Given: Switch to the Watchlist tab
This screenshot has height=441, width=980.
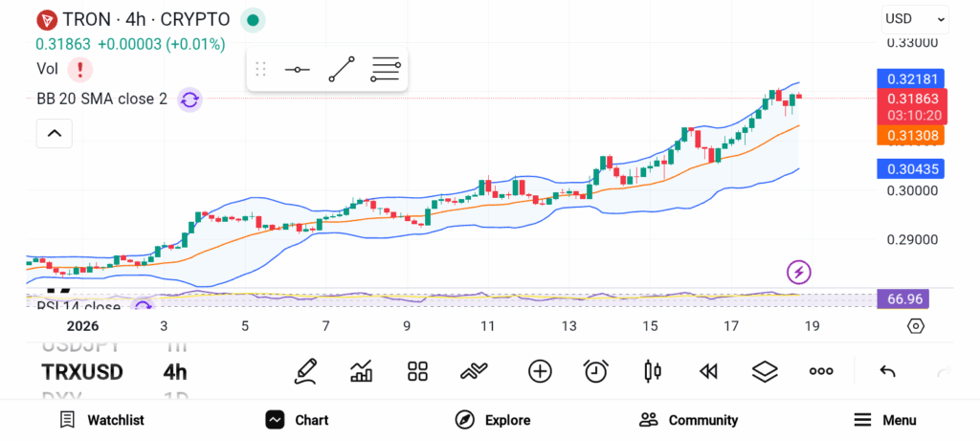Looking at the screenshot, I should tap(102, 420).
